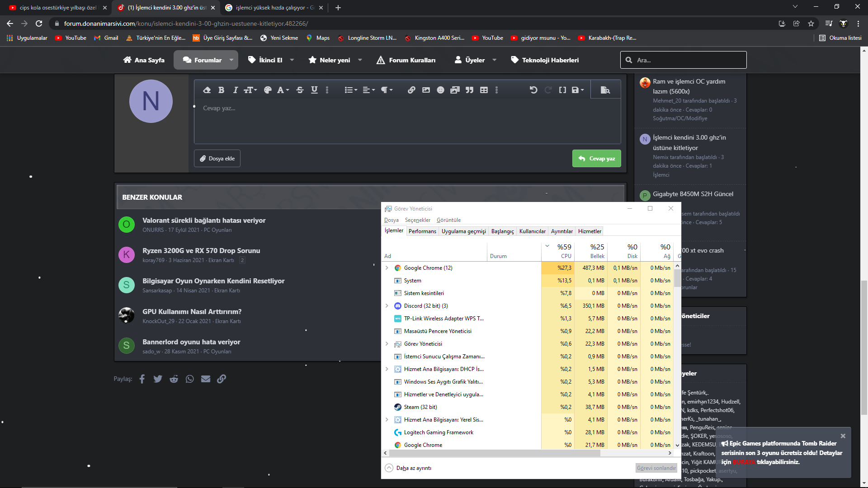Apply strikethrough formatting
This screenshot has height=488, width=868.
coord(300,90)
